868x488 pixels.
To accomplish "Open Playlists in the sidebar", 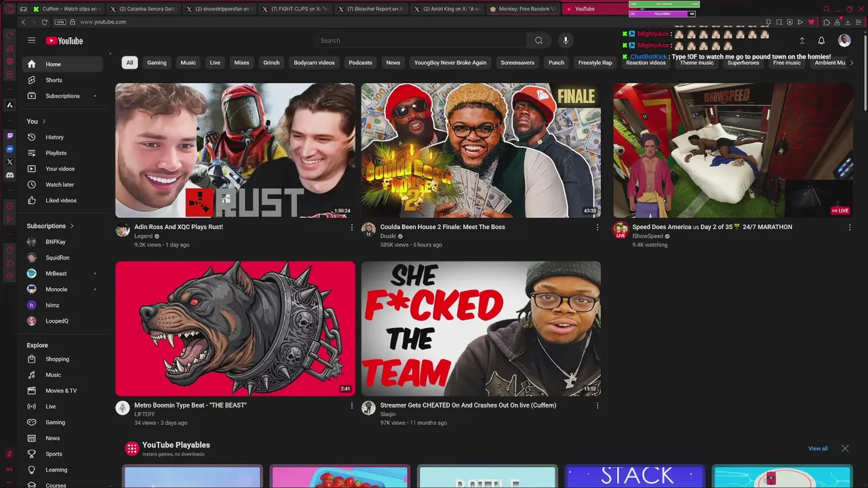I will tap(62, 153).
